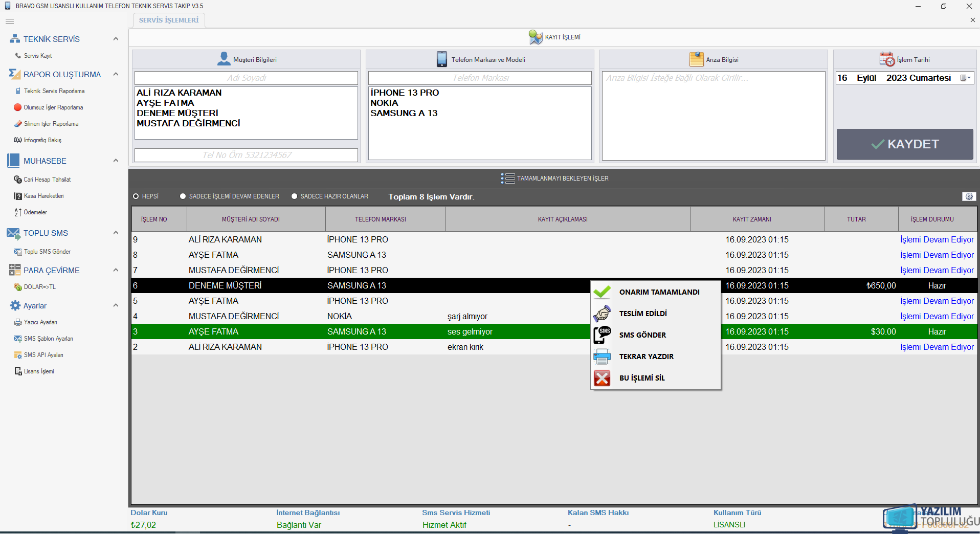Open Ödemeler in sidebar
980x534 pixels.
coord(35,212)
